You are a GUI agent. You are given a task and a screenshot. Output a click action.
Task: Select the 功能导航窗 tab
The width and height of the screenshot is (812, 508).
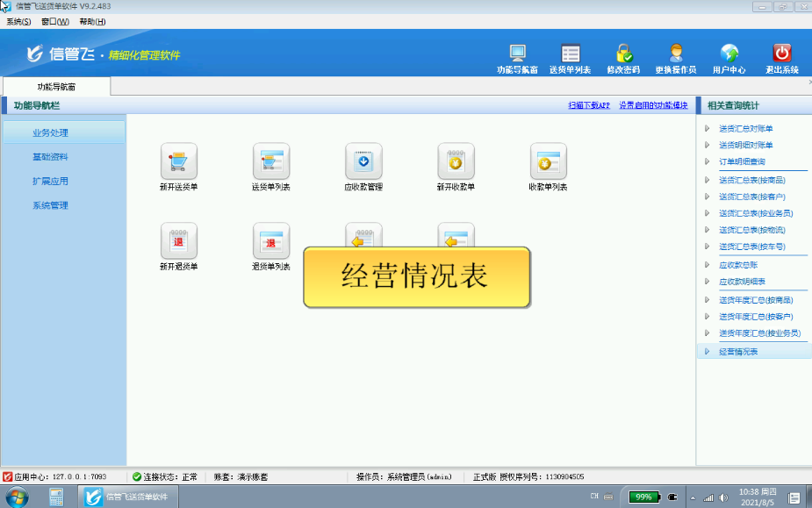57,86
